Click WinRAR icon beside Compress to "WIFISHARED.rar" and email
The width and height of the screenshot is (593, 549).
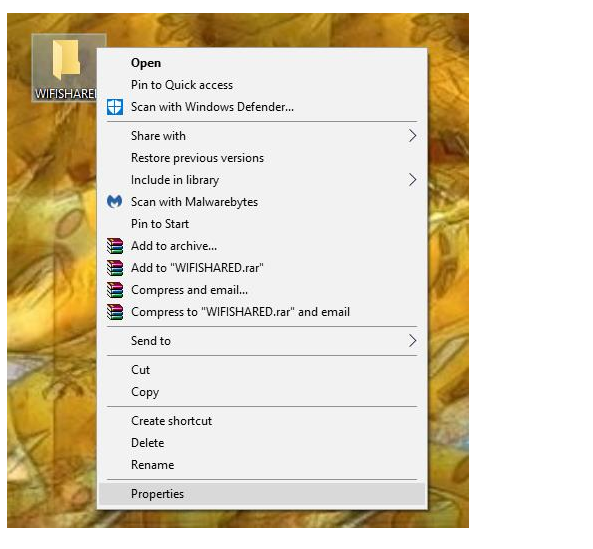(x=115, y=312)
